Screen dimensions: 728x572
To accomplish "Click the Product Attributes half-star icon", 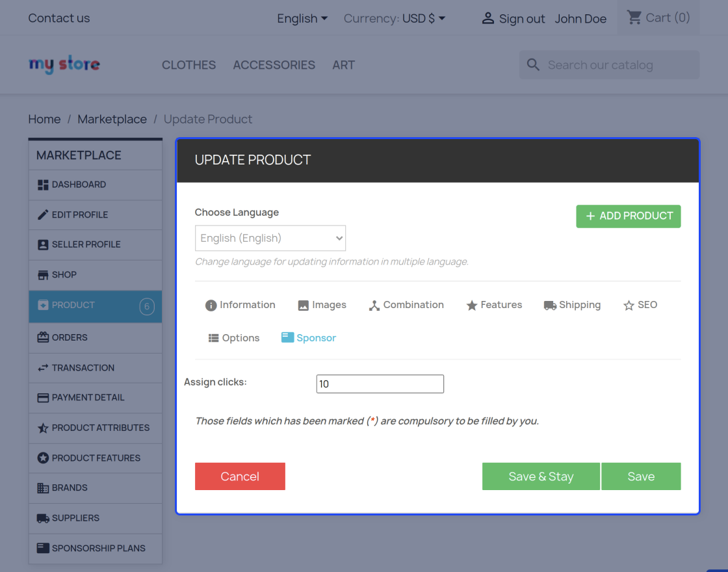I will (x=43, y=428).
